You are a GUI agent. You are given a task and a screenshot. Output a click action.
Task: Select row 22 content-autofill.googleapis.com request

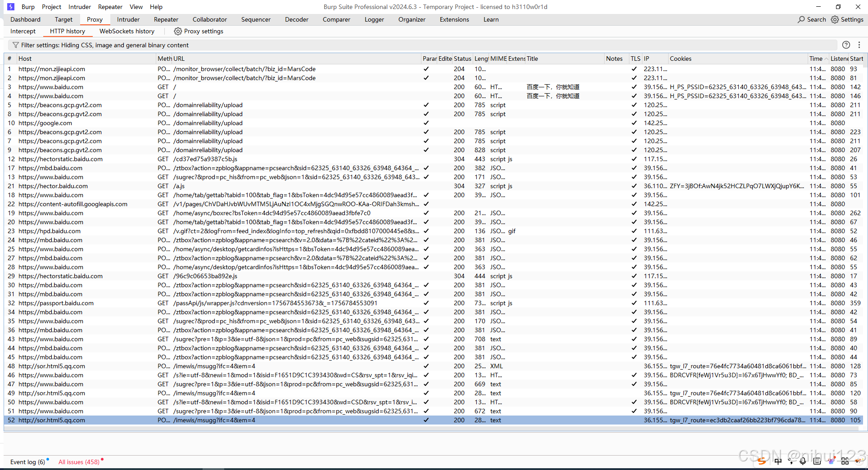pyautogui.click(x=433, y=204)
